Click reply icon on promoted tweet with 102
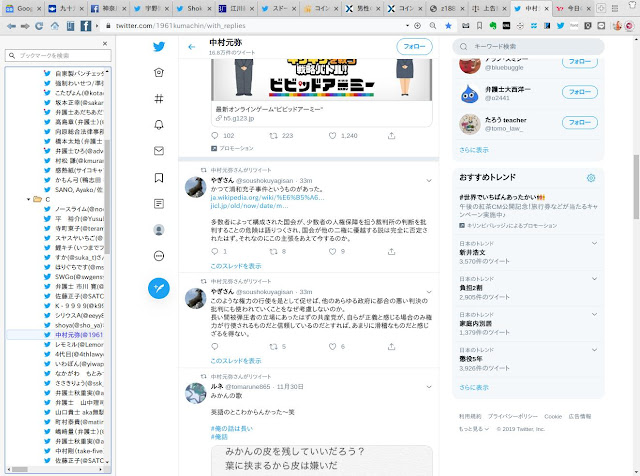640x476 pixels. pyautogui.click(x=215, y=136)
